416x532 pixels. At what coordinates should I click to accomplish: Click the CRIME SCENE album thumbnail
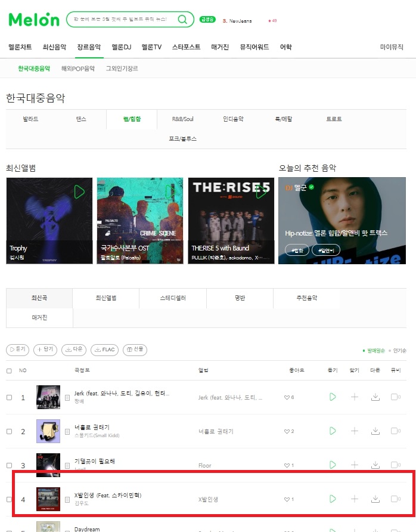(x=140, y=221)
